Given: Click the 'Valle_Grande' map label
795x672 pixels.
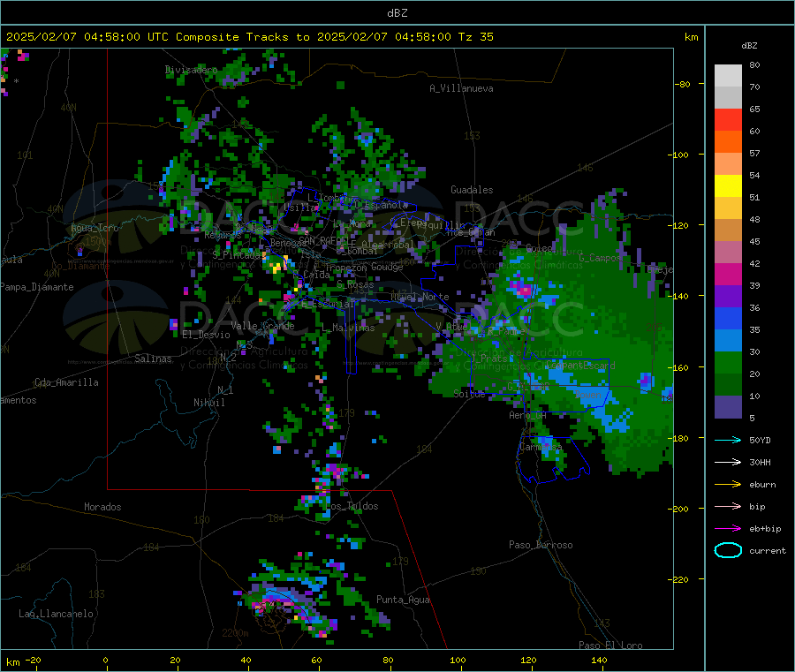Looking at the screenshot, I should point(262,326).
